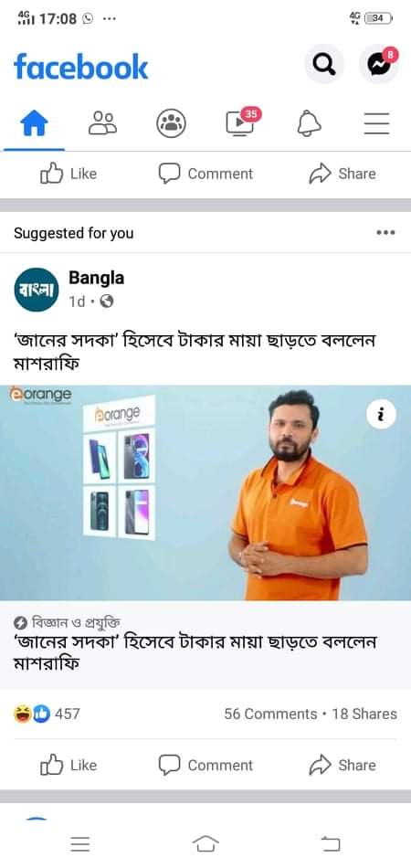Open the Bangla page name link

96,278
